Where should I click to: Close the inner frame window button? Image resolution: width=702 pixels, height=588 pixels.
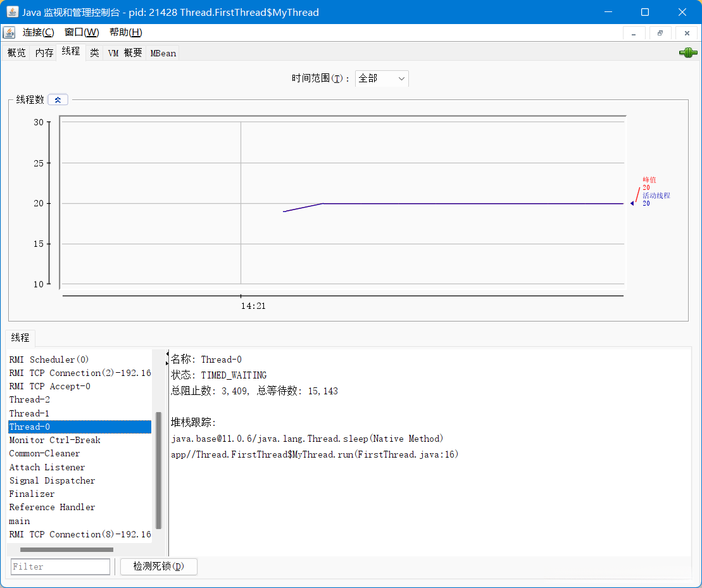tap(686, 33)
